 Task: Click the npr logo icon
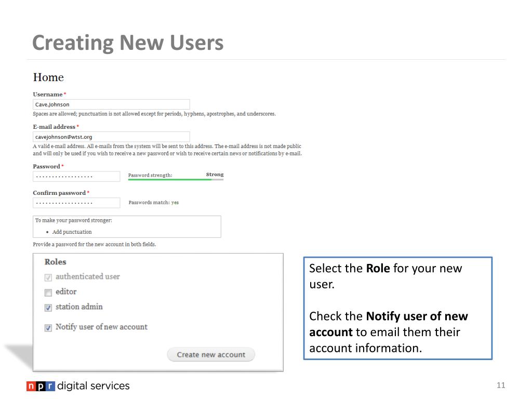click(x=41, y=386)
